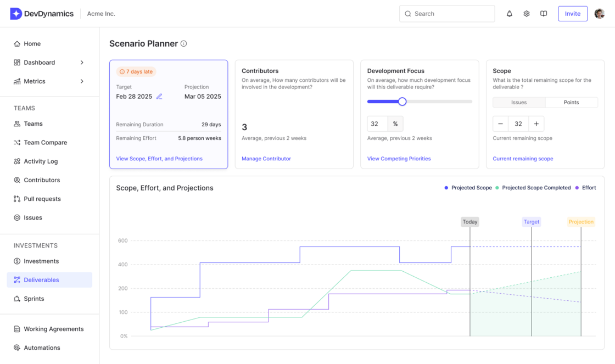
Task: Click the Target timeline marker
Action: click(x=532, y=222)
